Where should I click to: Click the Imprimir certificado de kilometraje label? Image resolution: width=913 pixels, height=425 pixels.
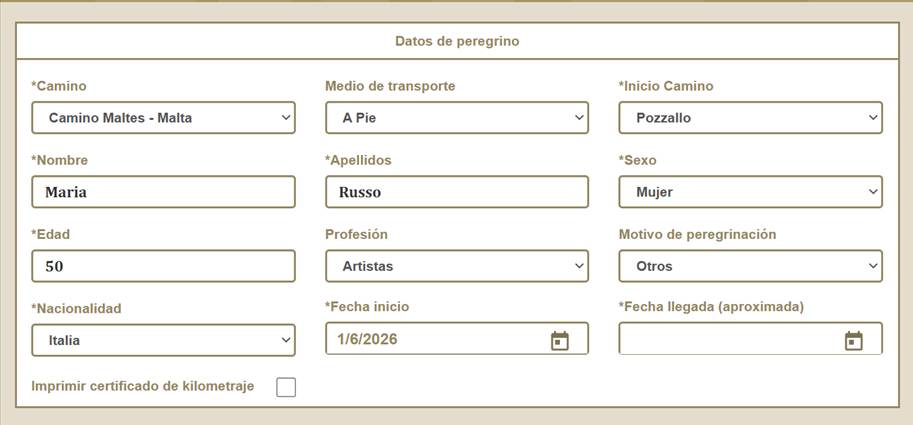pos(143,386)
